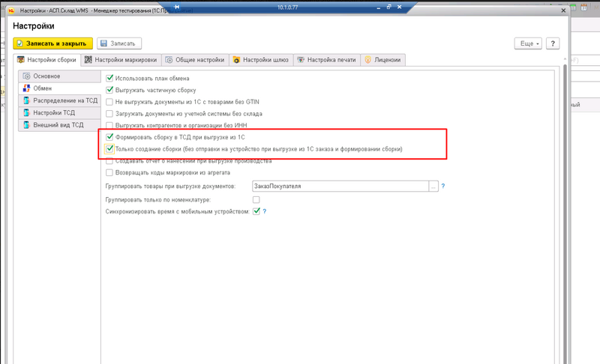
Task: Click the device icon beside 'Настройки ТСД'
Action: [x=26, y=112]
